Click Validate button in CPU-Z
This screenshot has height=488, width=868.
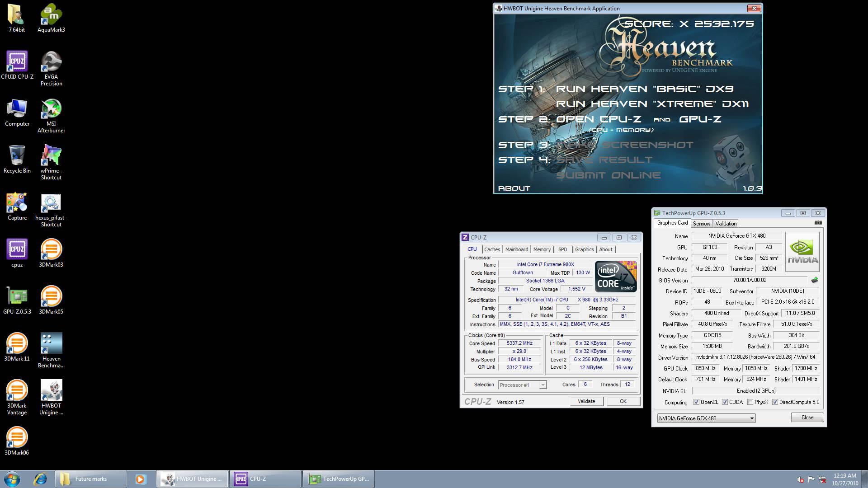(x=586, y=401)
